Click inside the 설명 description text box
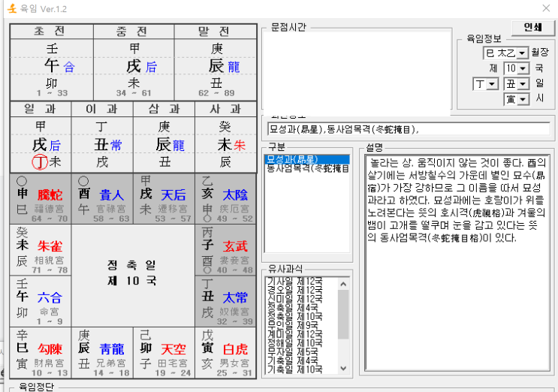Viewport: 558px width, 392px height. tap(457, 263)
